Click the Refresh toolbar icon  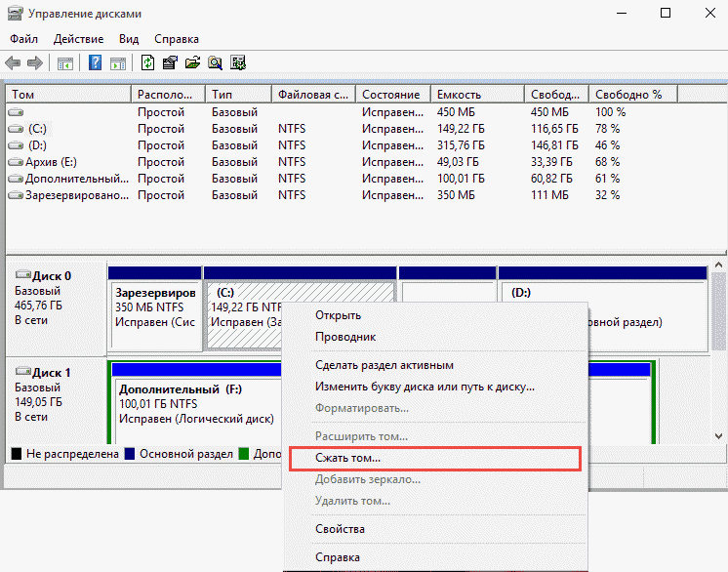[x=147, y=63]
